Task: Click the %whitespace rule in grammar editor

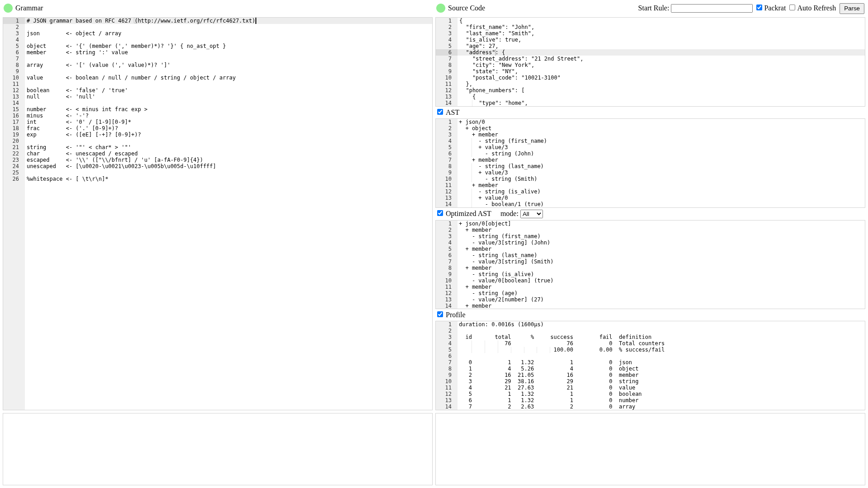Action: [x=44, y=179]
